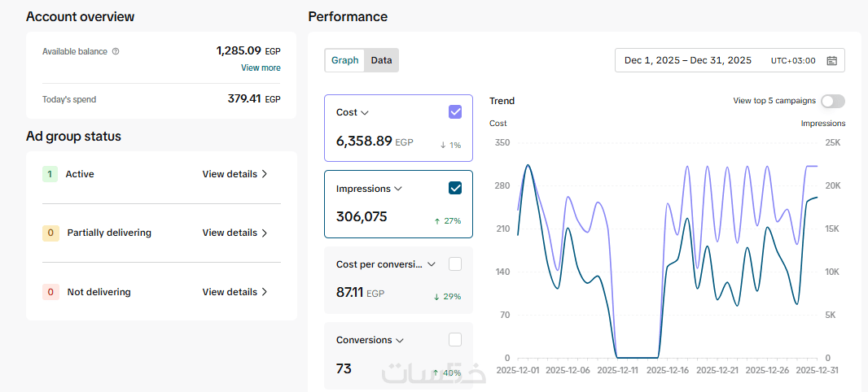Image resolution: width=868 pixels, height=392 pixels.
Task: Switch to the Data tab
Action: tap(381, 60)
